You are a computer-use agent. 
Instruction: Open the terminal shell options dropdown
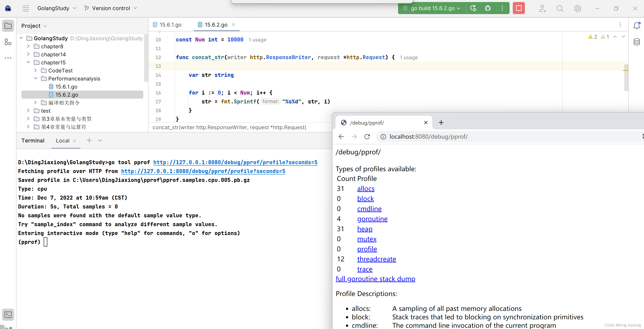click(100, 140)
